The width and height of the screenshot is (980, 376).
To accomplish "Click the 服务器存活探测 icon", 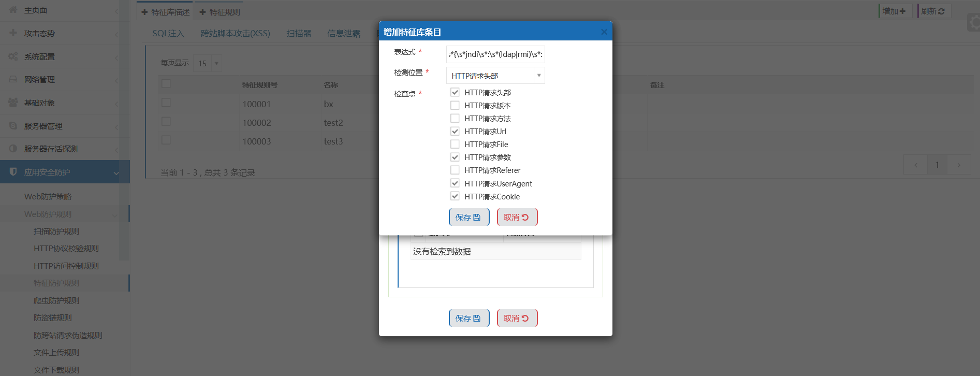I will 13,149.
